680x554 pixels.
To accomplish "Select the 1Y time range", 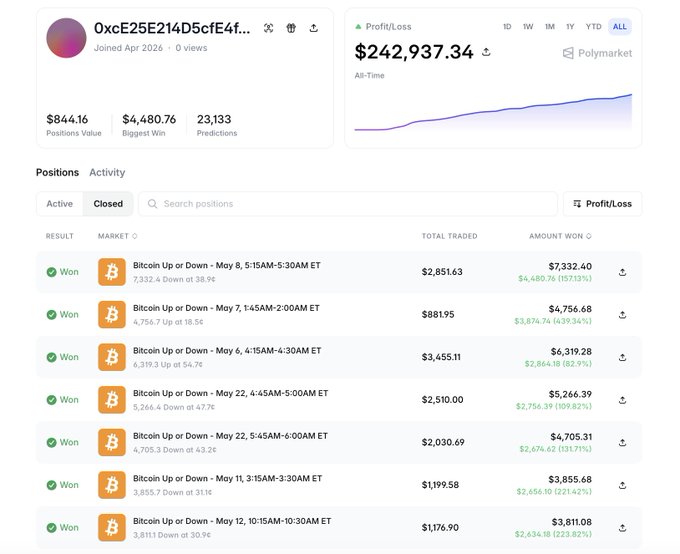I will tap(570, 26).
